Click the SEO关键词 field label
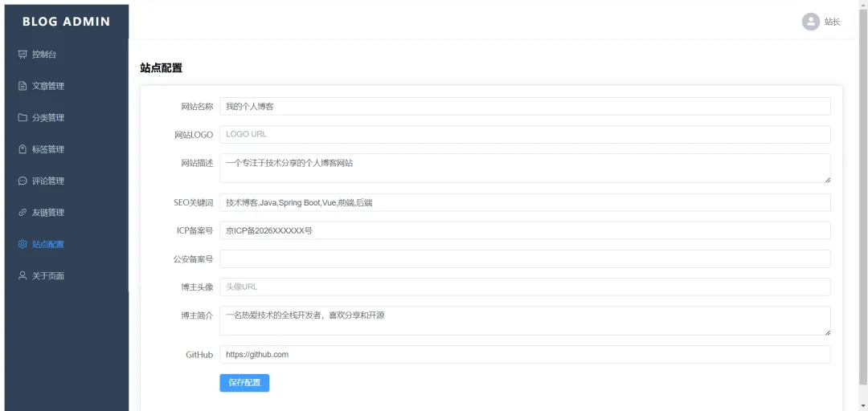Viewport: 868px width, 411px height. pos(193,202)
